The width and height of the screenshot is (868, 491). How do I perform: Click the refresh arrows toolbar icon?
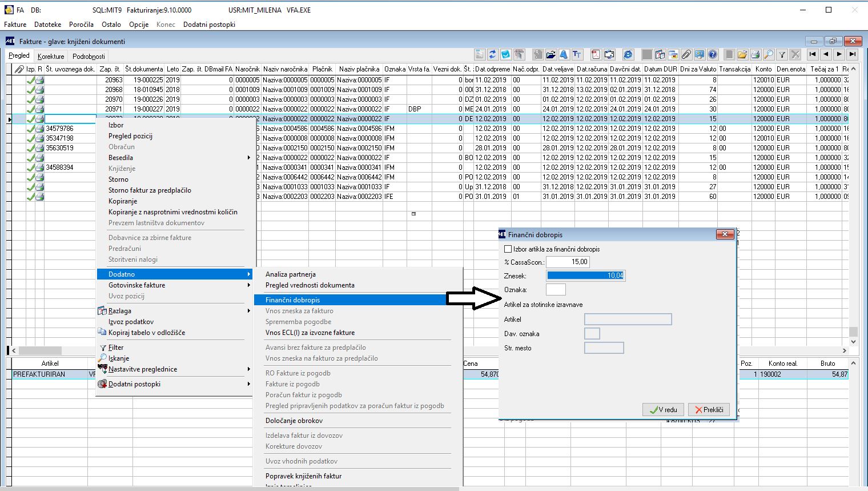click(492, 54)
